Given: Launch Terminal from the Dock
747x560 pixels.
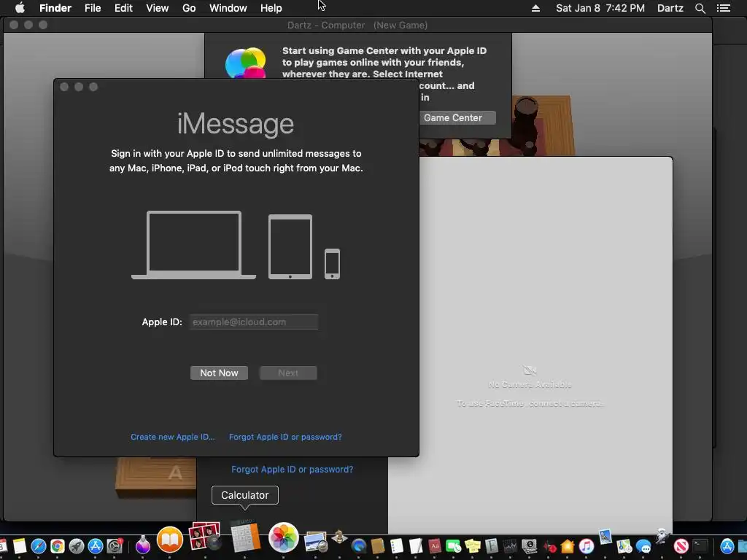Looking at the screenshot, I should pyautogui.click(x=700, y=546).
